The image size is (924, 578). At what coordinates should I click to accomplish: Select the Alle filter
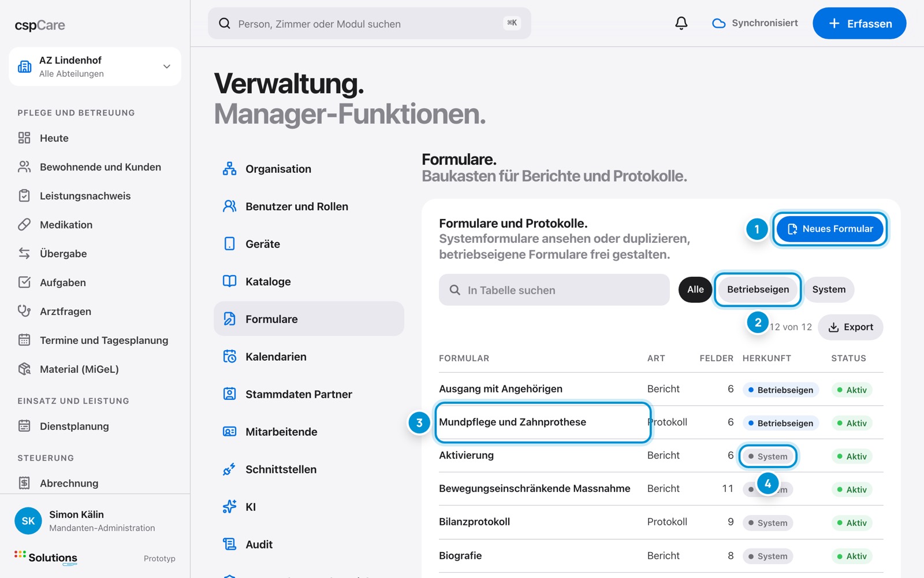click(x=695, y=290)
